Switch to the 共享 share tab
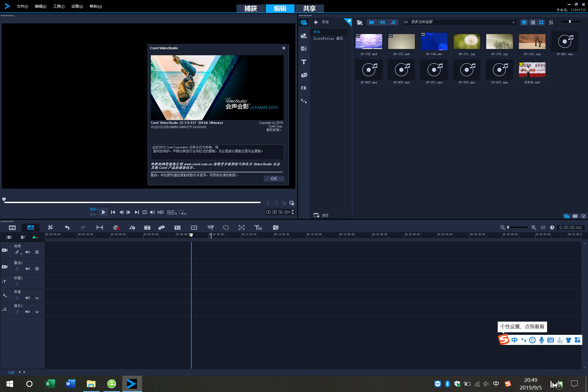Screen dimensions: 588x392 (310, 8)
